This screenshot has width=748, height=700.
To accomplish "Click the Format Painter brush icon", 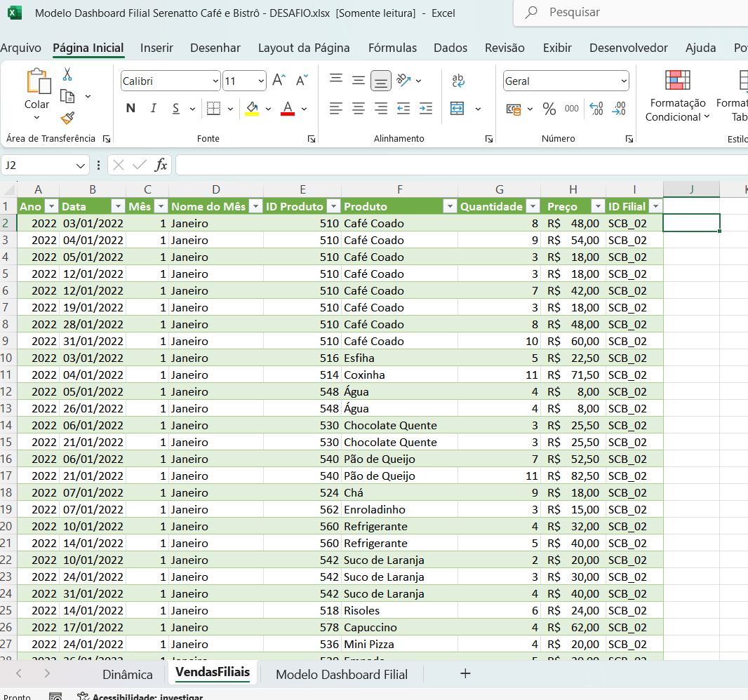I will coord(67,118).
